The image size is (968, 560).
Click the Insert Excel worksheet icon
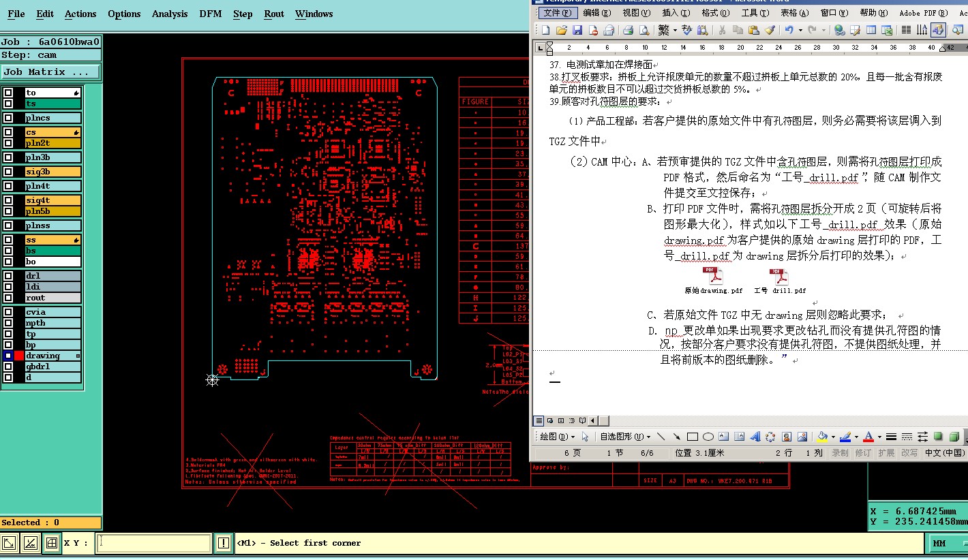(x=887, y=30)
